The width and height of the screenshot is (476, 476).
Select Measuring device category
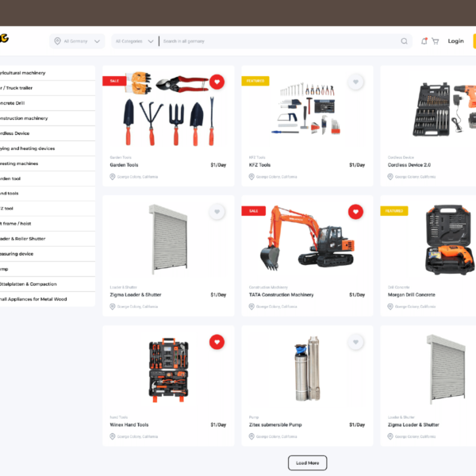[x=48, y=254]
